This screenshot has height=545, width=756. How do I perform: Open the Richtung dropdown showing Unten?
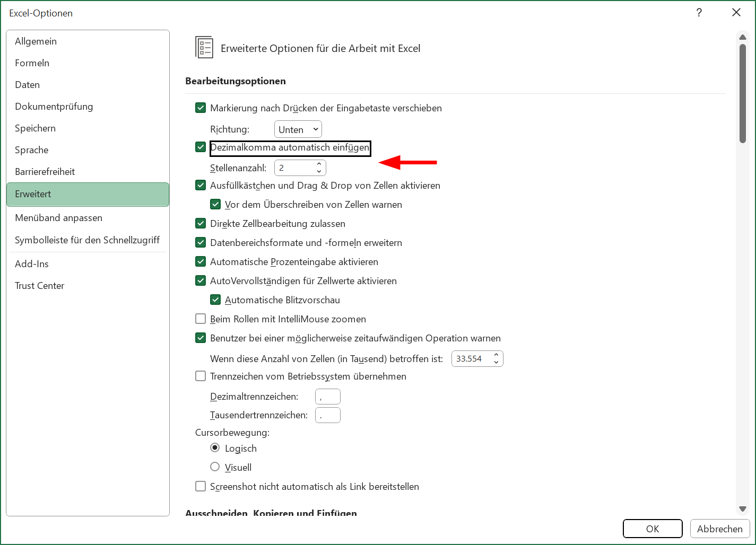point(298,129)
